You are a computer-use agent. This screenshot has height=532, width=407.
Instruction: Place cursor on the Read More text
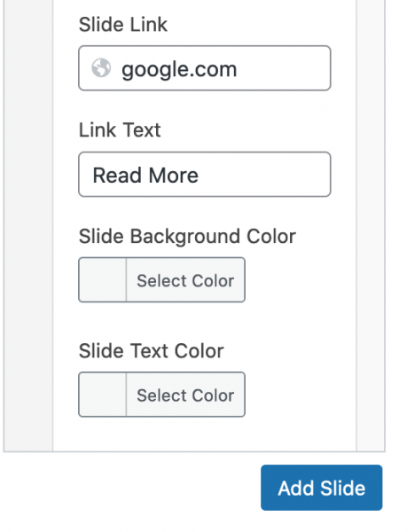tap(145, 176)
